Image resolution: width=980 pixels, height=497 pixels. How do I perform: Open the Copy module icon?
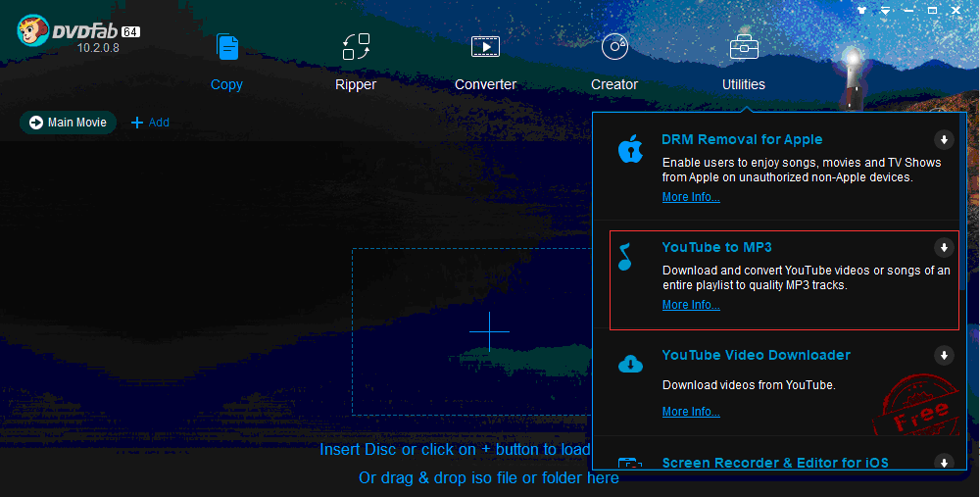coord(227,47)
